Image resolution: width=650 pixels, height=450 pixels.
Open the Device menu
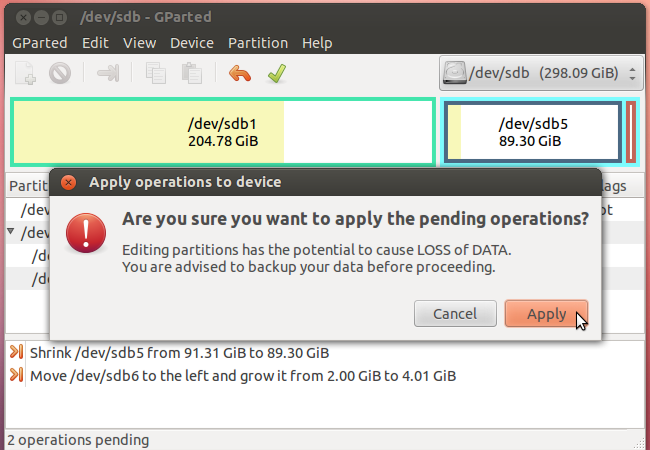tap(192, 43)
